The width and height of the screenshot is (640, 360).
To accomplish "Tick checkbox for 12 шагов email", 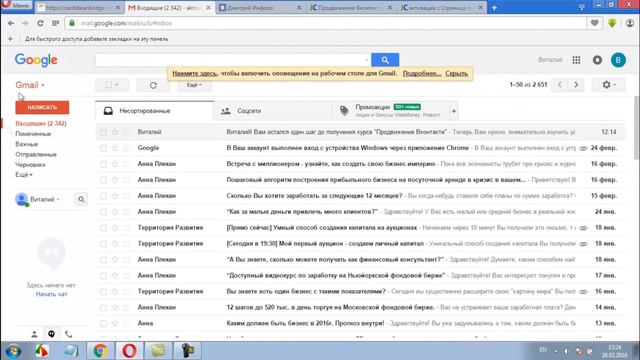I will (103, 307).
